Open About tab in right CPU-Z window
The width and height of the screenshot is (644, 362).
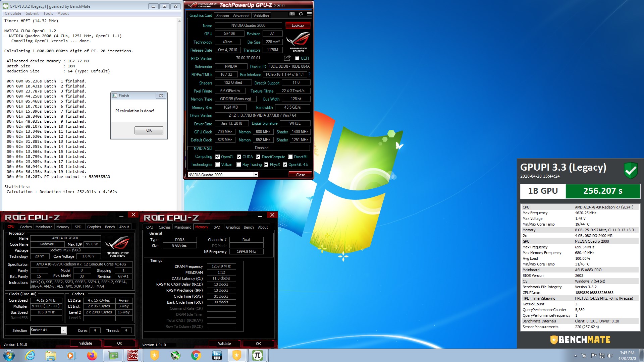263,227
